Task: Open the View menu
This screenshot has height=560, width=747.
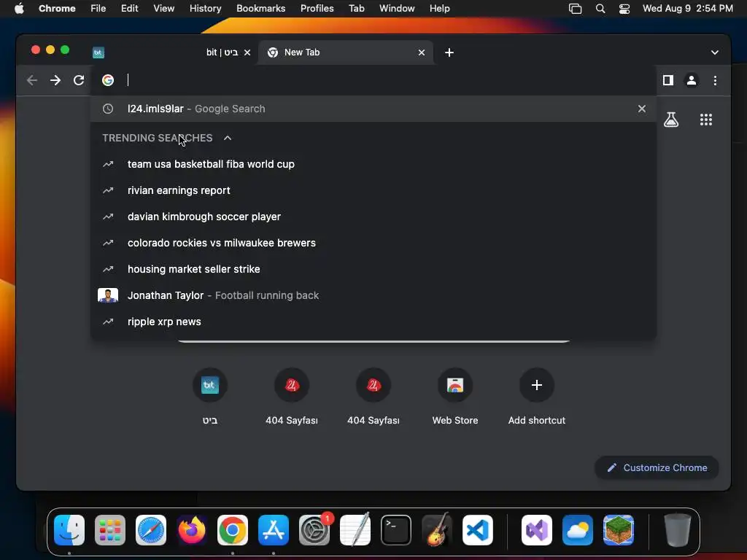Action: coord(163,8)
